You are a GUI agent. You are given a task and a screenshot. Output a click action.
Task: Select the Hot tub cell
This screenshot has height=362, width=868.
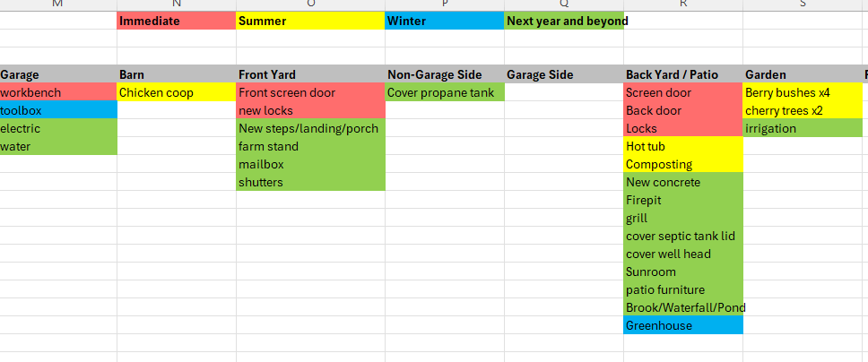point(682,146)
